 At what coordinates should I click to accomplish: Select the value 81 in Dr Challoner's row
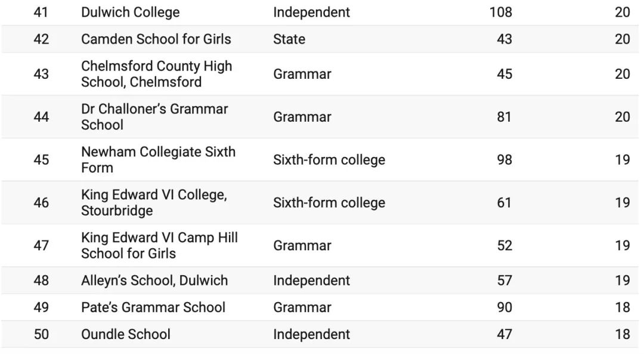pos(504,117)
